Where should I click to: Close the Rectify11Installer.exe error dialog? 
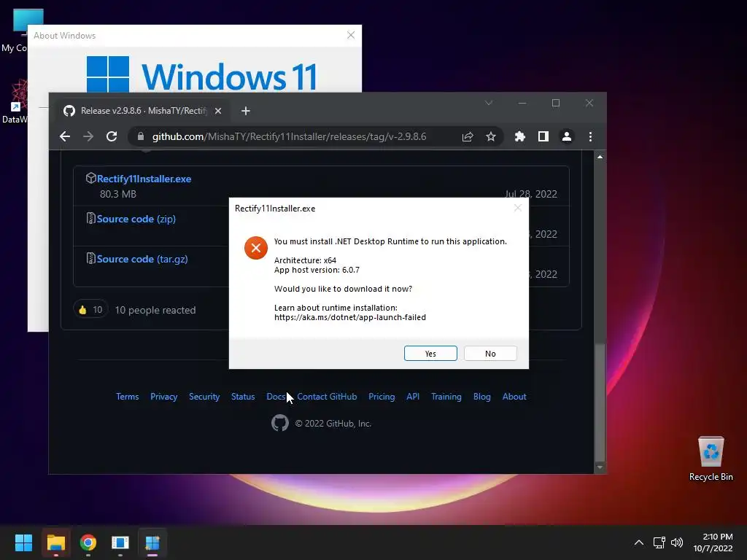click(518, 208)
